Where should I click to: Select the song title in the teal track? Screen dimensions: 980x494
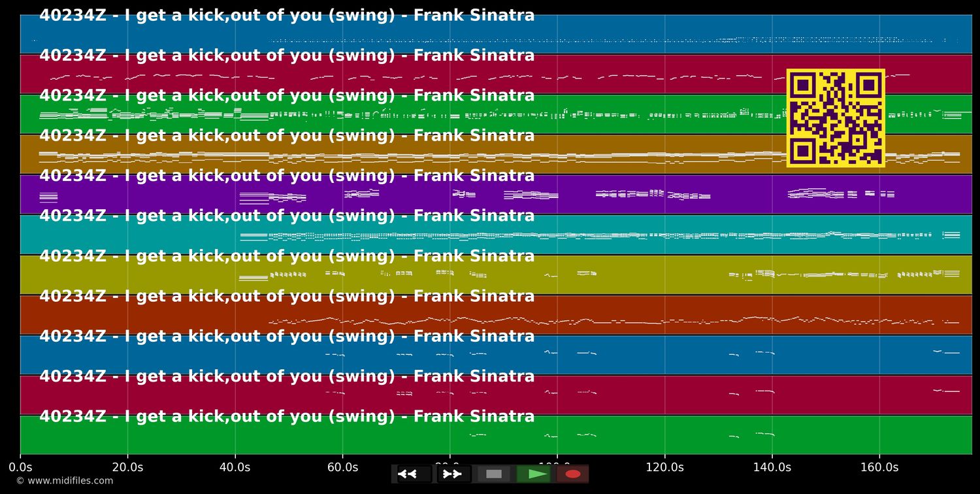coord(287,216)
